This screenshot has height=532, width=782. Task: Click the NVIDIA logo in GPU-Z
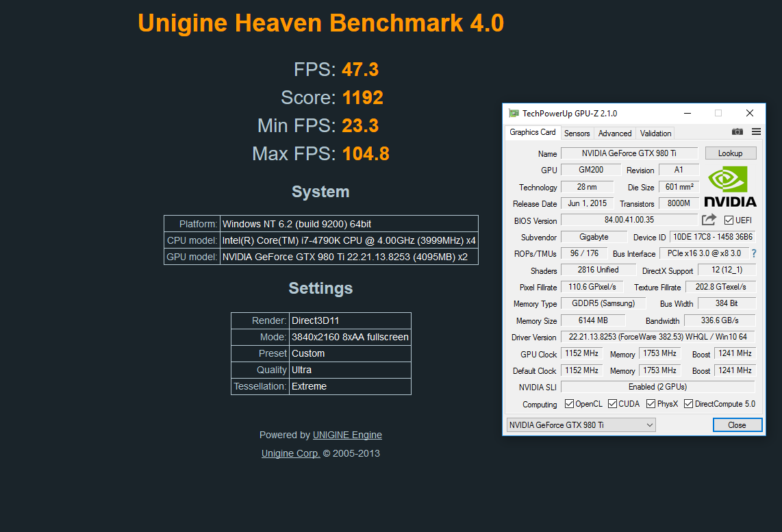click(730, 187)
